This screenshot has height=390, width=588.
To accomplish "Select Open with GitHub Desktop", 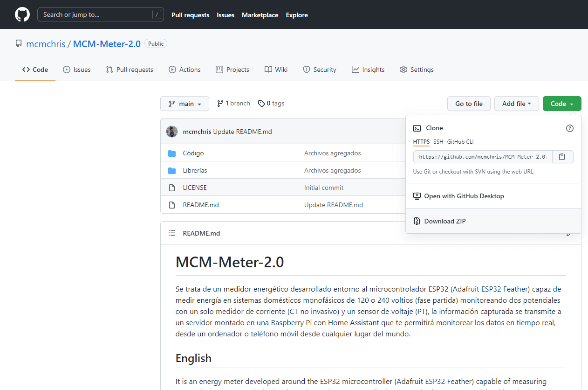I will [x=464, y=196].
